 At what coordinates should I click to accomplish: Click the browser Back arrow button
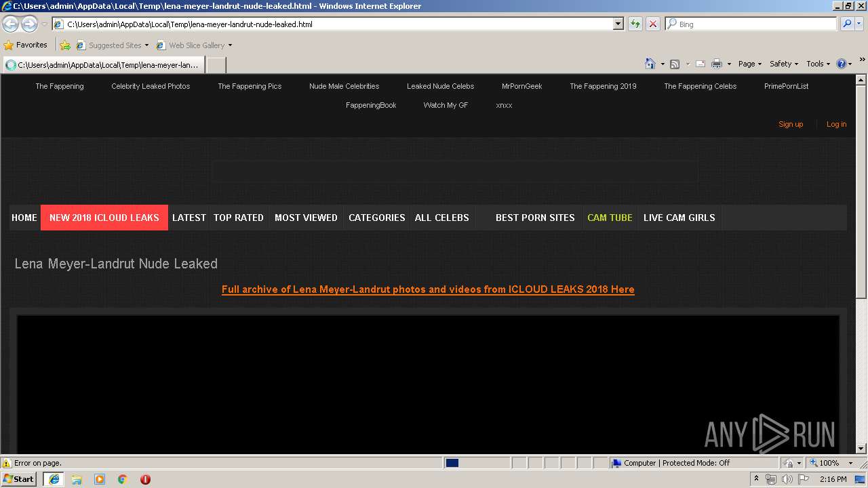[11, 24]
